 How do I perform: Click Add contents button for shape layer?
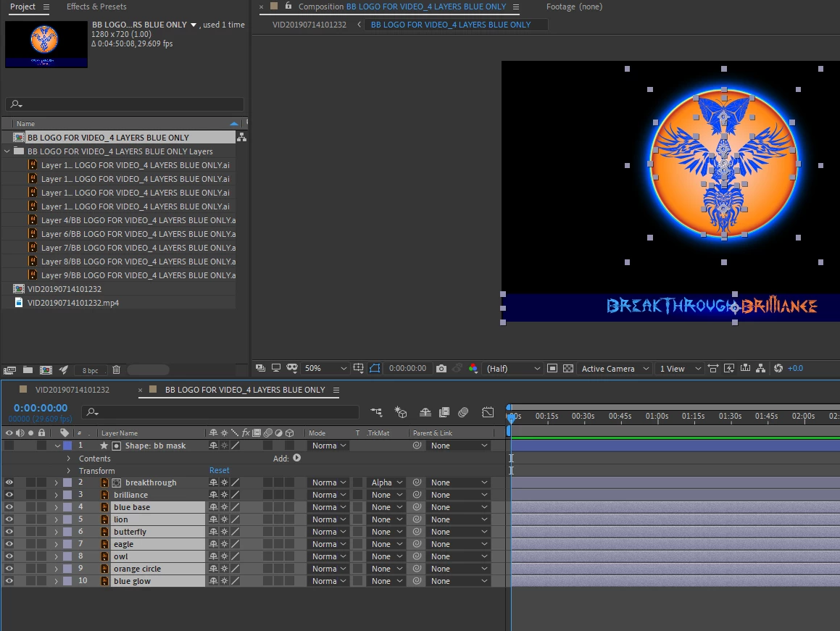click(296, 458)
